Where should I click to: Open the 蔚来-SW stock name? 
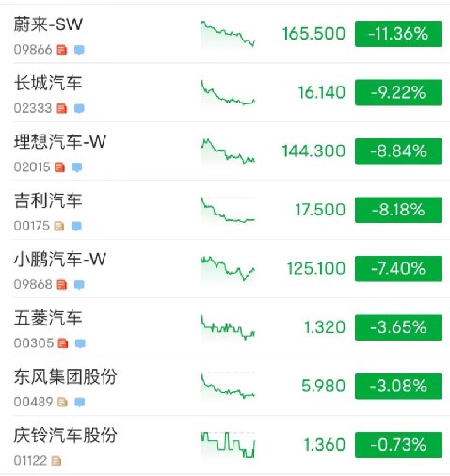coord(48,24)
